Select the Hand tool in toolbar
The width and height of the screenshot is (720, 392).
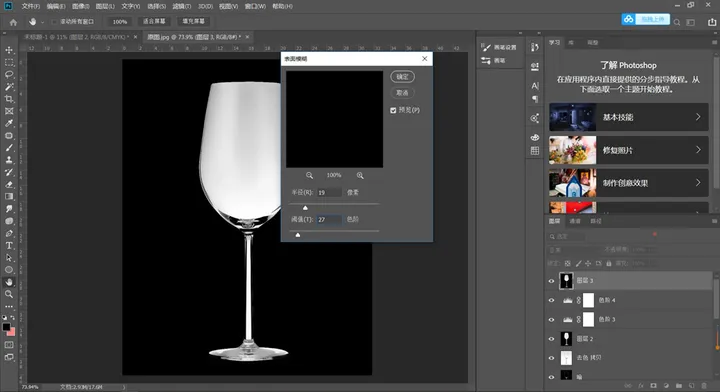pyautogui.click(x=9, y=282)
